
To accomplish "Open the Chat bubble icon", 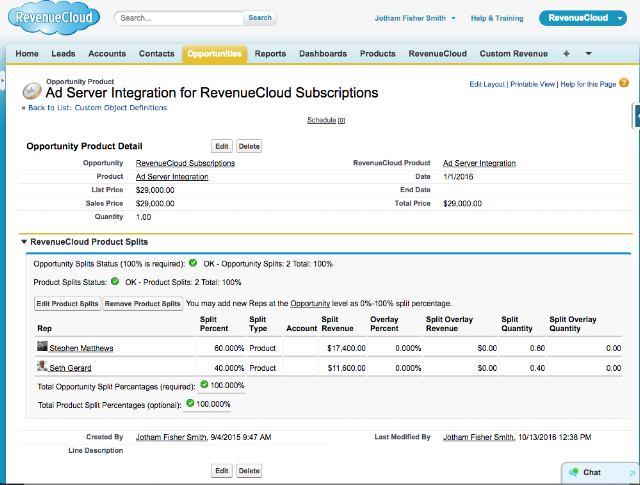I will [573, 472].
